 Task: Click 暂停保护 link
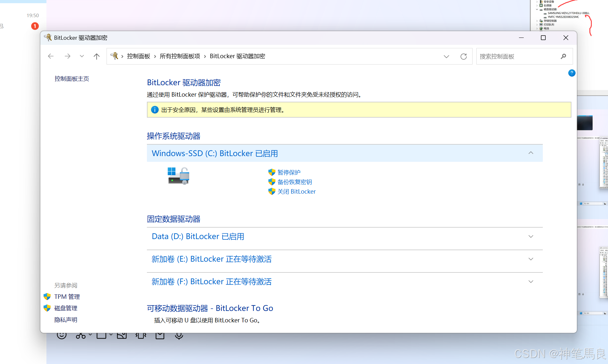(289, 172)
